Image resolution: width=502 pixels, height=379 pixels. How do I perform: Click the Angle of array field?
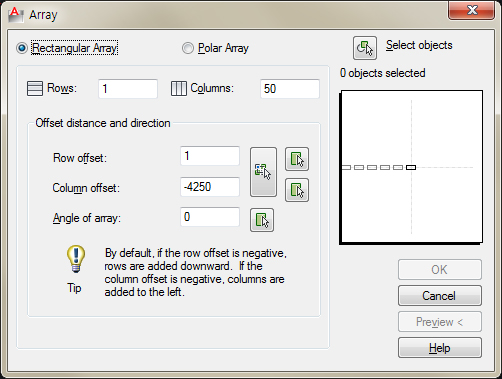click(210, 217)
